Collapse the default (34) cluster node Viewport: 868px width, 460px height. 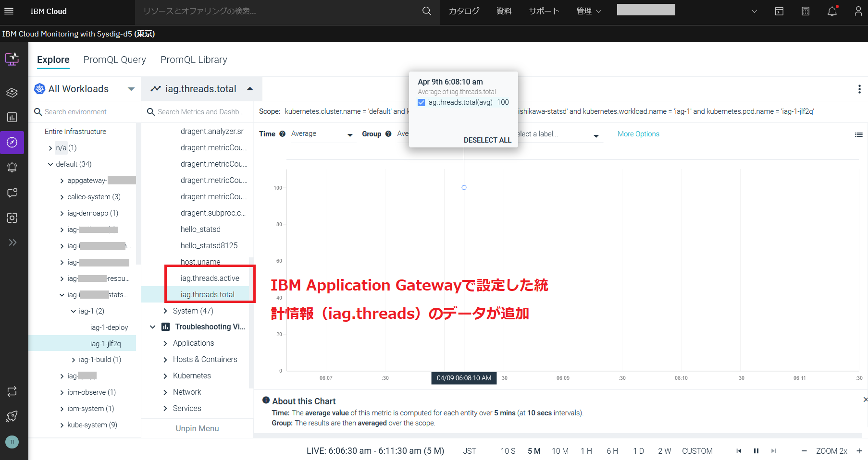coord(50,164)
